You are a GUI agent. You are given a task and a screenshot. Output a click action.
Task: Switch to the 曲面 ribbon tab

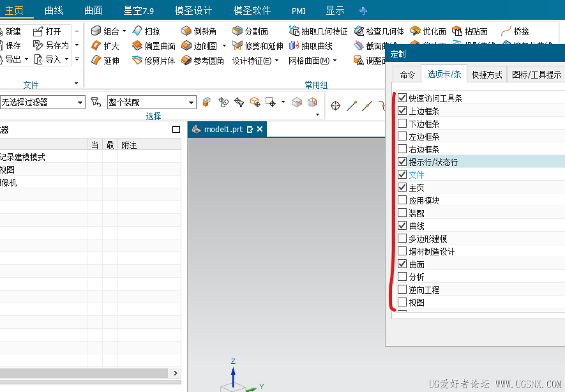(x=93, y=10)
